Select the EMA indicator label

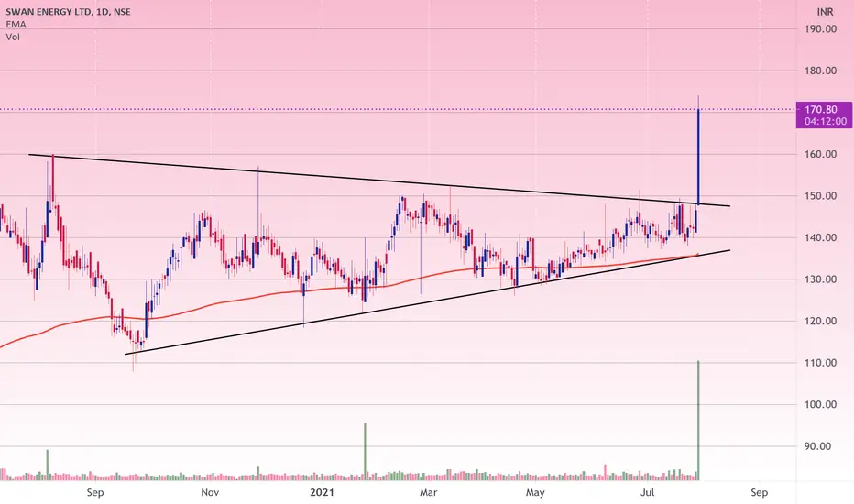16,25
